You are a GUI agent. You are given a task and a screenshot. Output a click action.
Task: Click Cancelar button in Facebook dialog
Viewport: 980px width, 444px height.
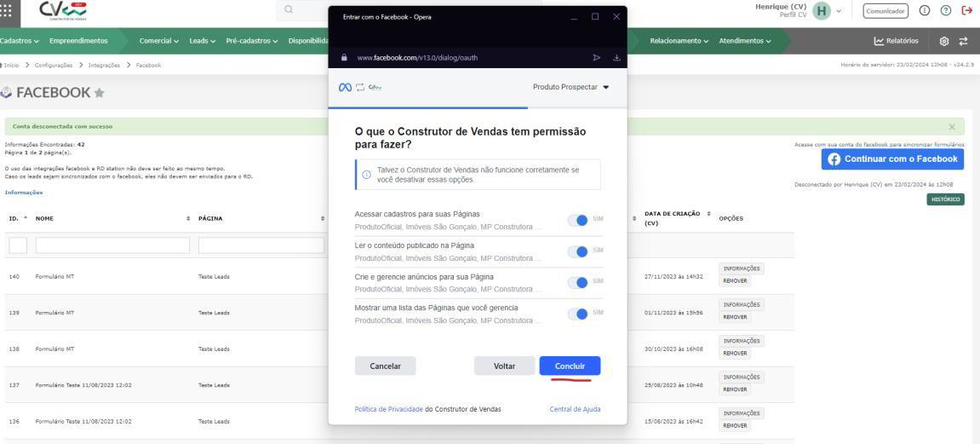click(x=385, y=366)
